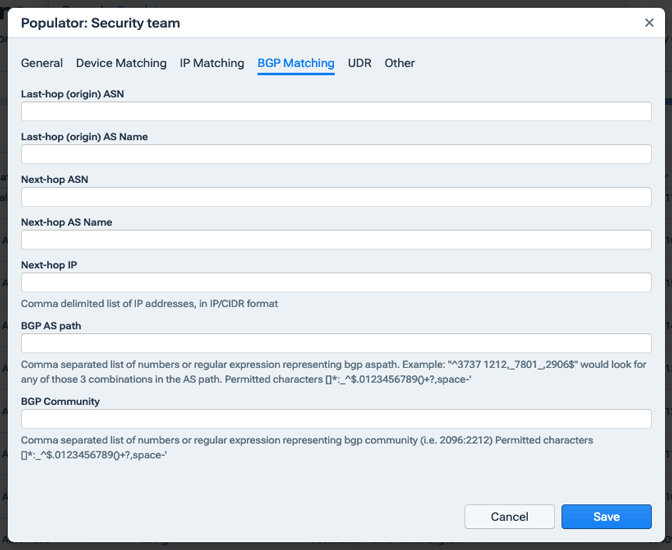Focus the Next-hop IP input box

pyautogui.click(x=336, y=283)
